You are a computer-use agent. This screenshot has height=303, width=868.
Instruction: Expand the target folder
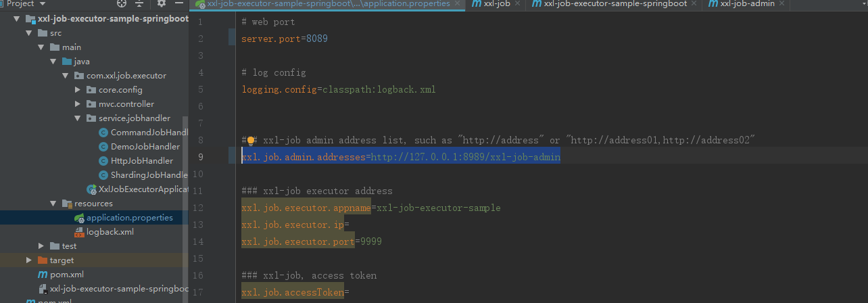pos(29,260)
